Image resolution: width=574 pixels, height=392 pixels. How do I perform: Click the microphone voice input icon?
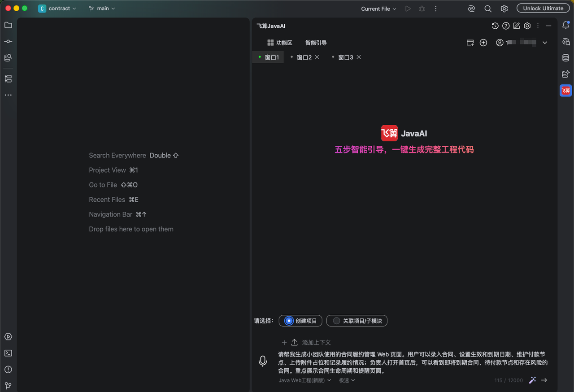tap(263, 362)
